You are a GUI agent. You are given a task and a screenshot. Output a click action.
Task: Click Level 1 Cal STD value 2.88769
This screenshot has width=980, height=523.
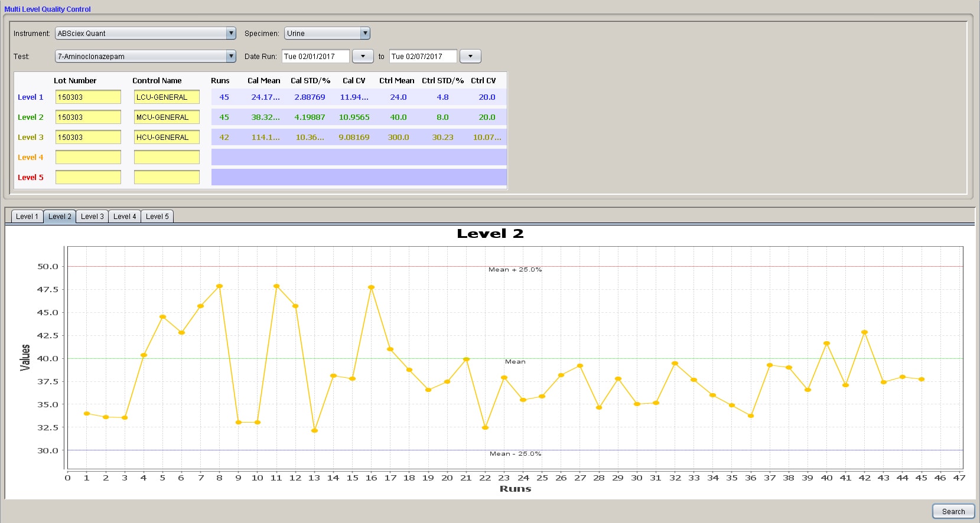(310, 97)
